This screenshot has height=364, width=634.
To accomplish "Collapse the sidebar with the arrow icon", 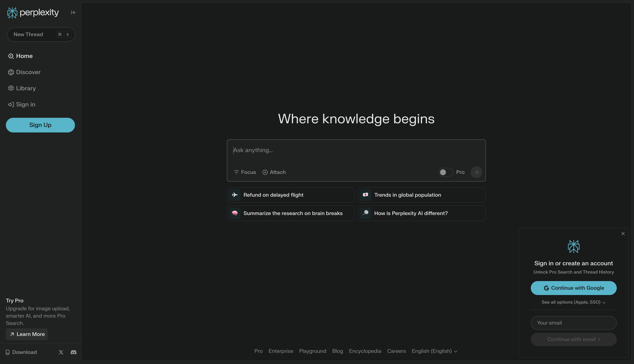I will (x=73, y=12).
